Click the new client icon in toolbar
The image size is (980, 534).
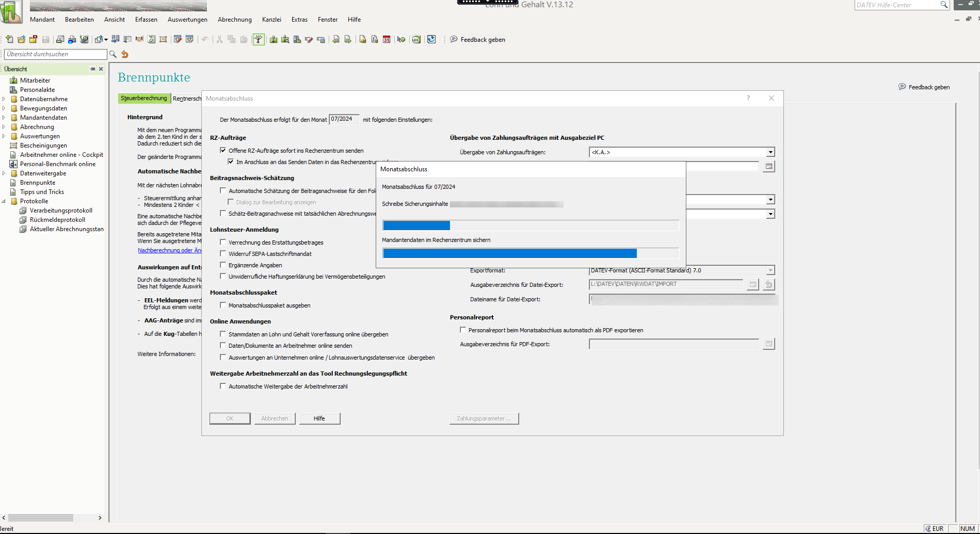point(9,40)
